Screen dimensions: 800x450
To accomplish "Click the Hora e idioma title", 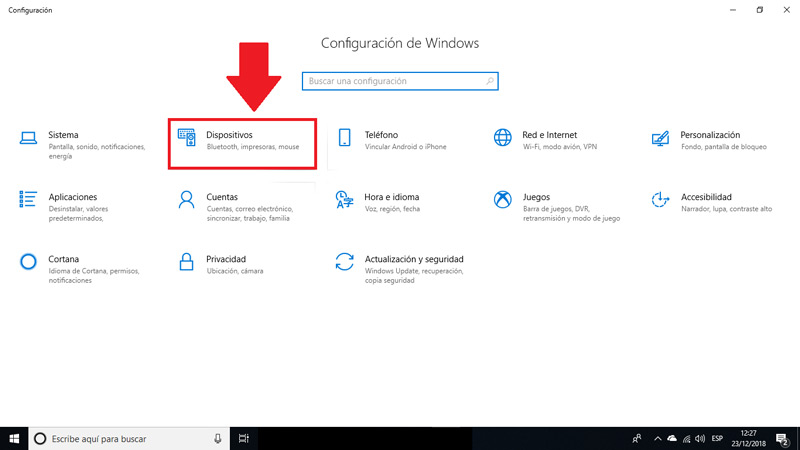I will click(x=391, y=197).
